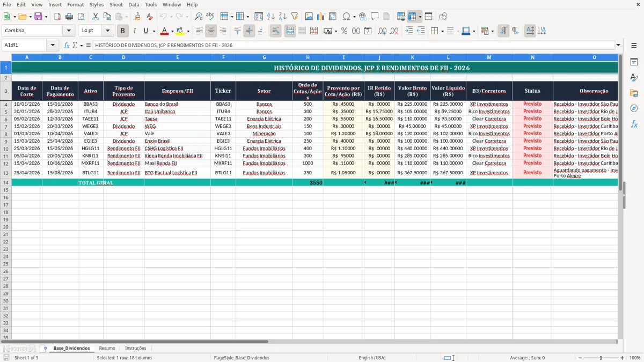Apply the yellow background color swatch
644x362 pixels.
[x=180, y=31]
